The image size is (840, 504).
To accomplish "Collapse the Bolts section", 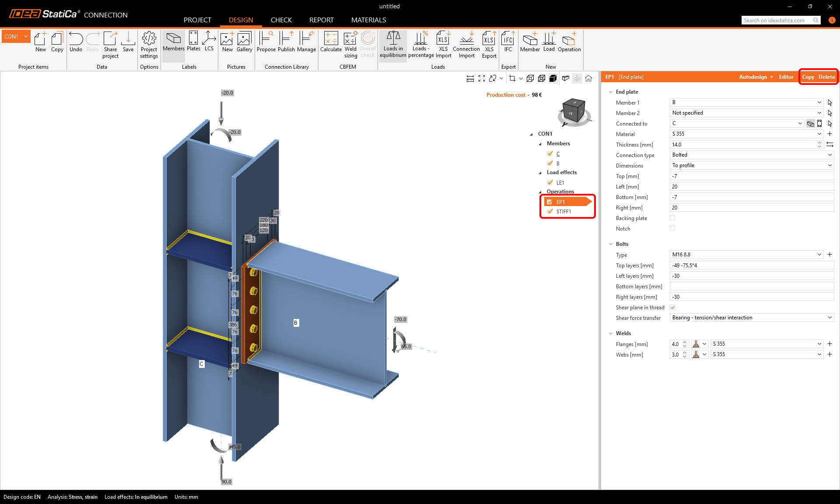I will tap(611, 244).
